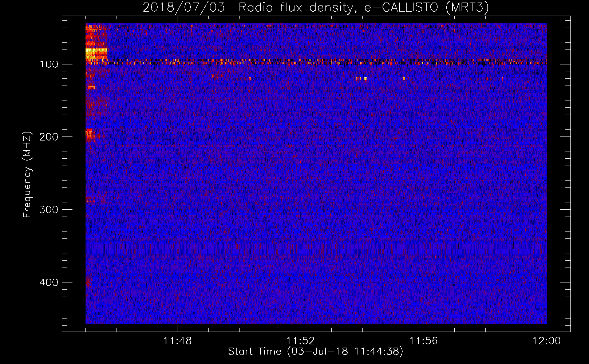Select the 400 frequency axis label
Screen dimensions: 589x364
pos(48,282)
